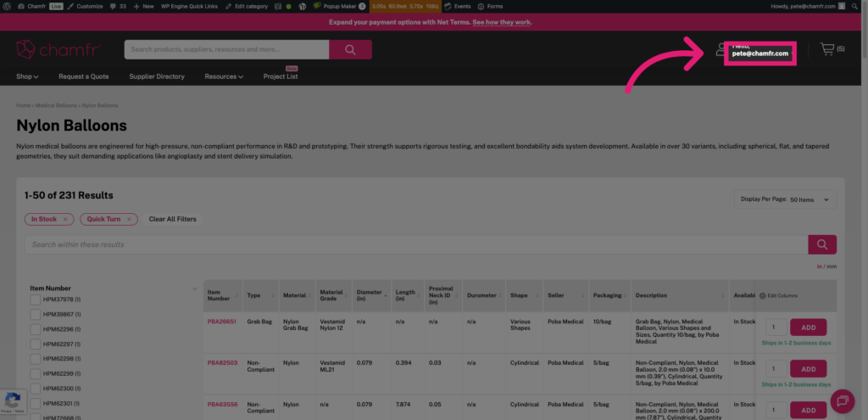868x420 pixels.
Task: Open the Popup Maker admin item
Action: (x=339, y=6)
